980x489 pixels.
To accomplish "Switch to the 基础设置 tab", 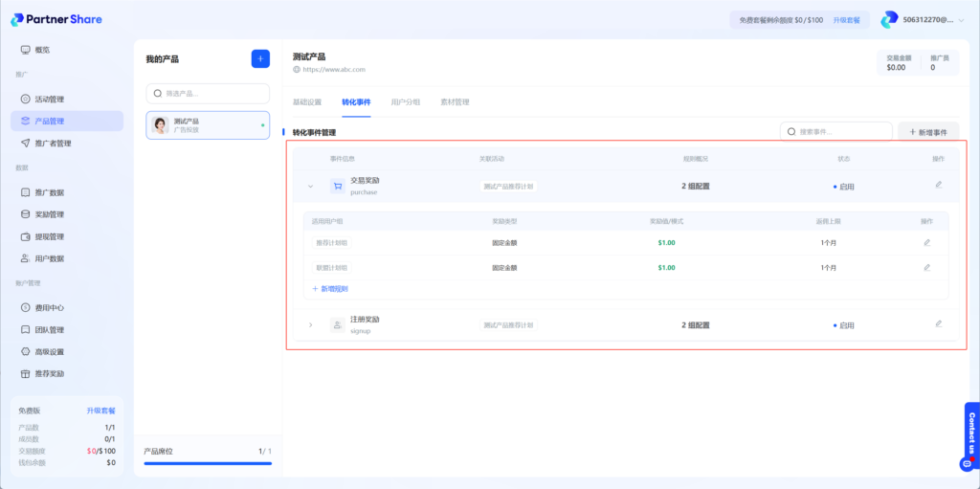I will tap(307, 101).
